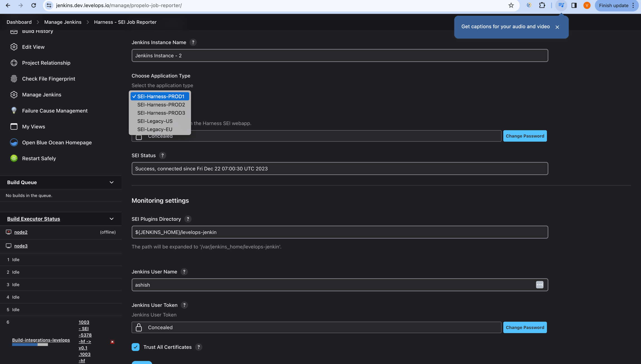
Task: Open Project Relationship from the sidebar icon
Action: click(14, 63)
